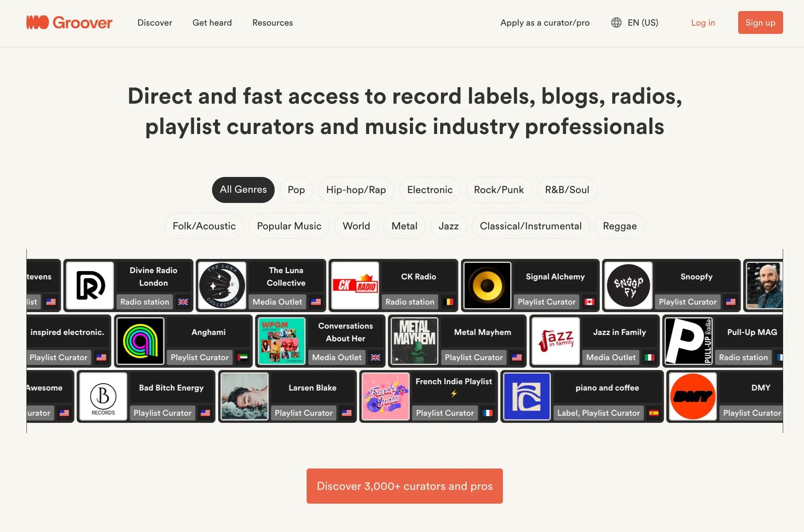Click the Signal Alchemy yellow speaker icon
Screen dimensions: 804x532
click(487, 286)
